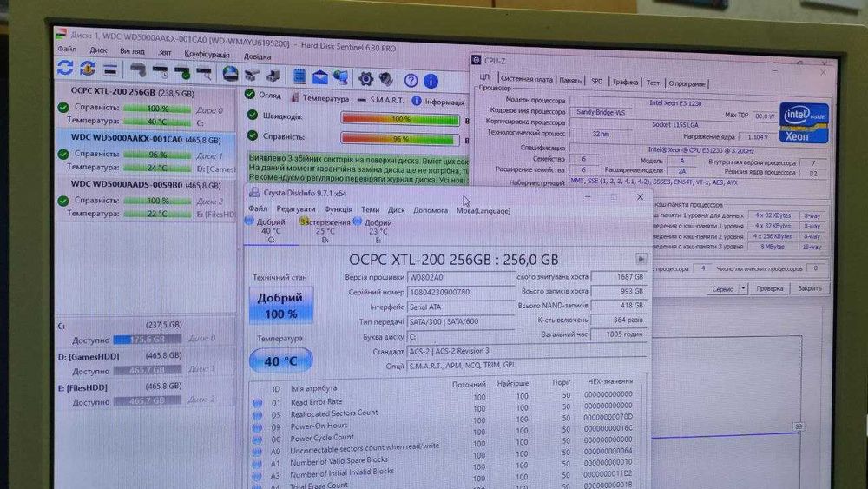
Task: Click the Intel Xeon E3 1230 model field
Action: [x=674, y=102]
